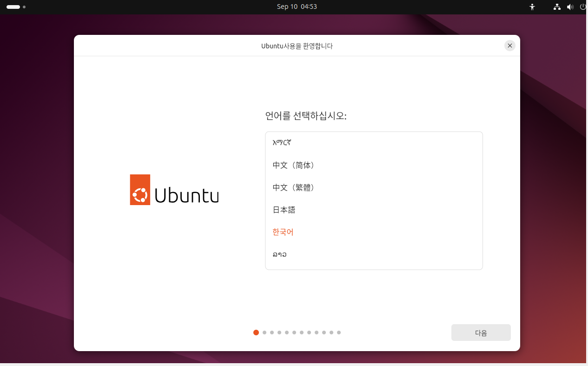This screenshot has width=588, height=366.
Task: Select the አማርኛ language option
Action: [x=374, y=143]
